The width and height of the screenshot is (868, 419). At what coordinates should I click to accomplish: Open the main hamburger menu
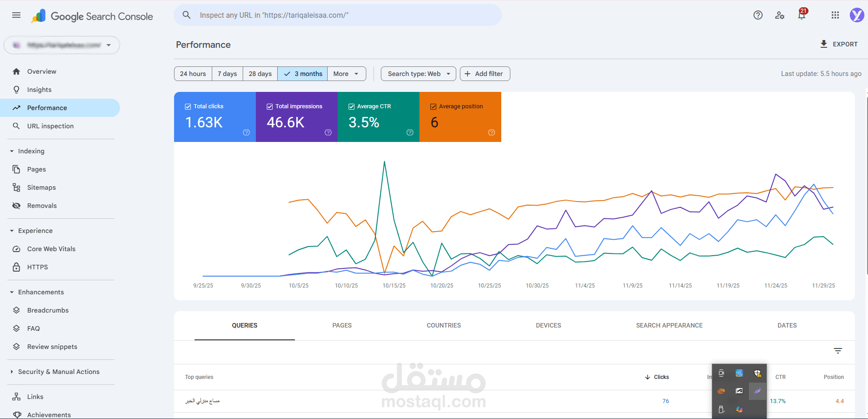(x=16, y=15)
